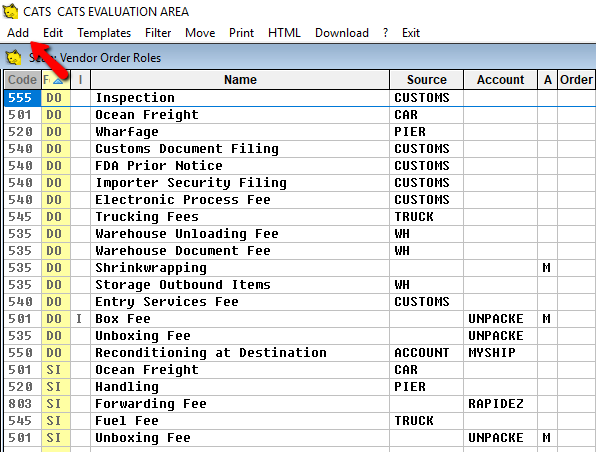Select Electronic Process Fee row

click(300, 200)
